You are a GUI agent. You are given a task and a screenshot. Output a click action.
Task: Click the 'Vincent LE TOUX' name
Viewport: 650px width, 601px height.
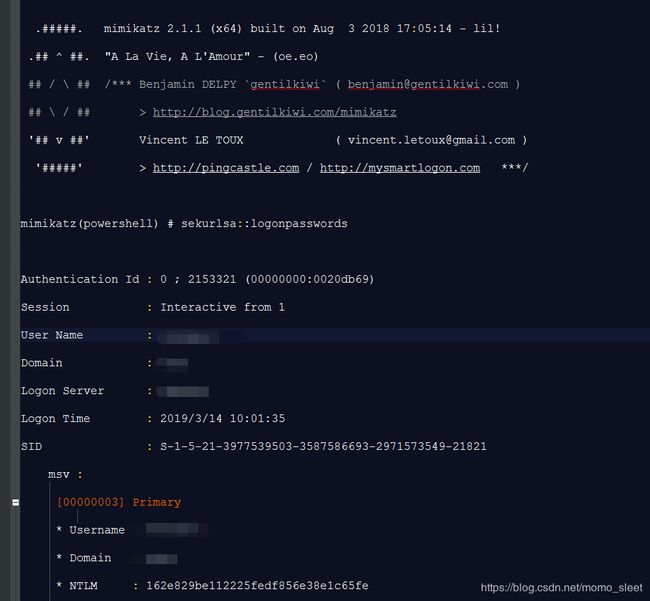pos(191,140)
